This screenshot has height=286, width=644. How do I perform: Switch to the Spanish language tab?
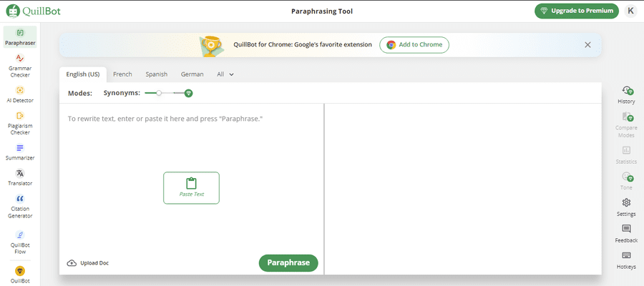[x=157, y=74]
